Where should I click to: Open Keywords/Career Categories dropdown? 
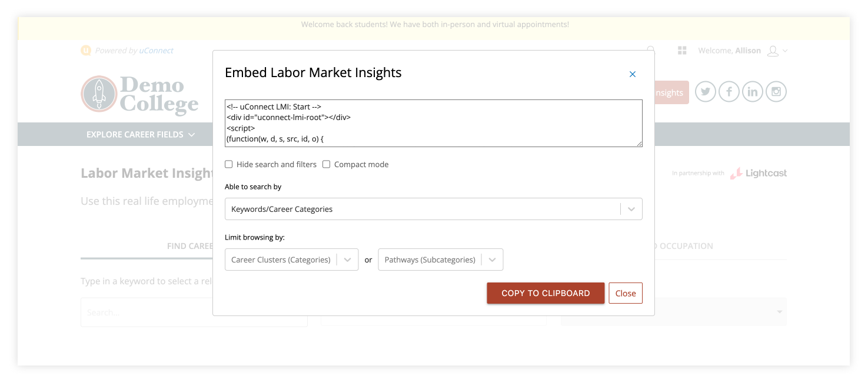pyautogui.click(x=433, y=209)
